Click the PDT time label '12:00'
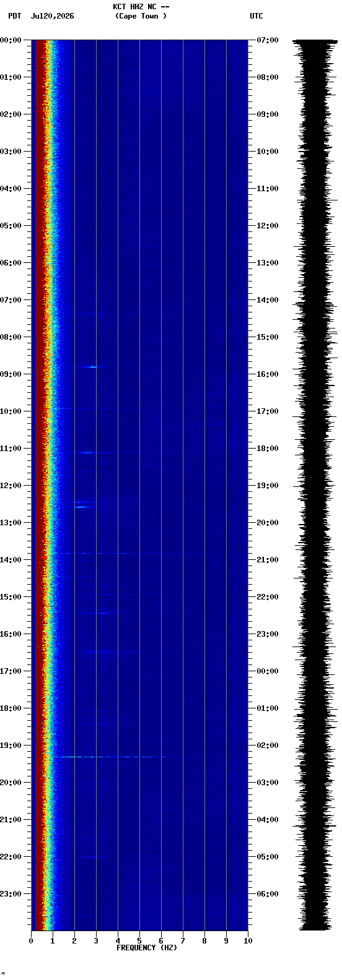Image resolution: width=342 pixels, height=980 pixels. point(11,486)
